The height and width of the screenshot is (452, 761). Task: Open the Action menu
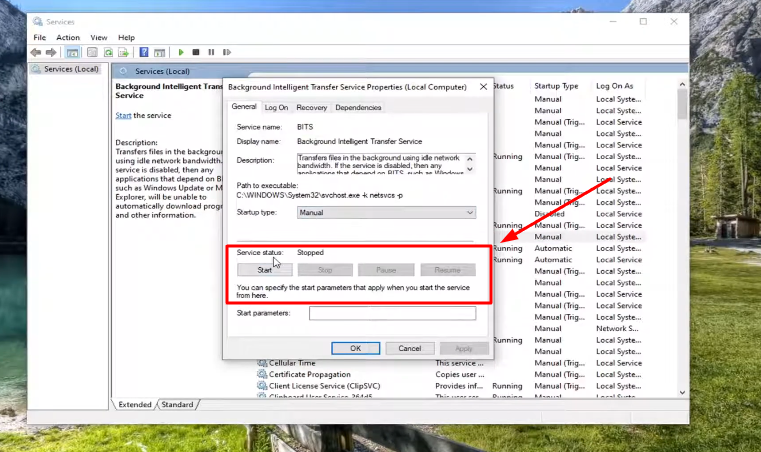(68, 37)
